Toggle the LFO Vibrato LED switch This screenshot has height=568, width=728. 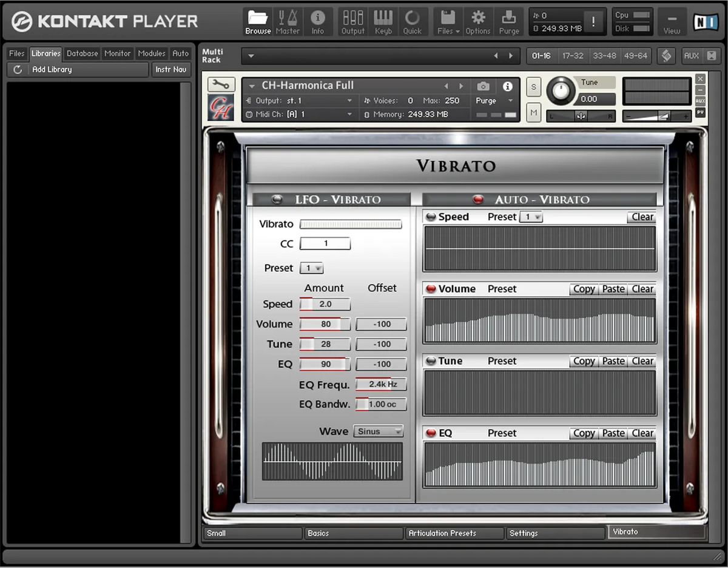tap(278, 199)
